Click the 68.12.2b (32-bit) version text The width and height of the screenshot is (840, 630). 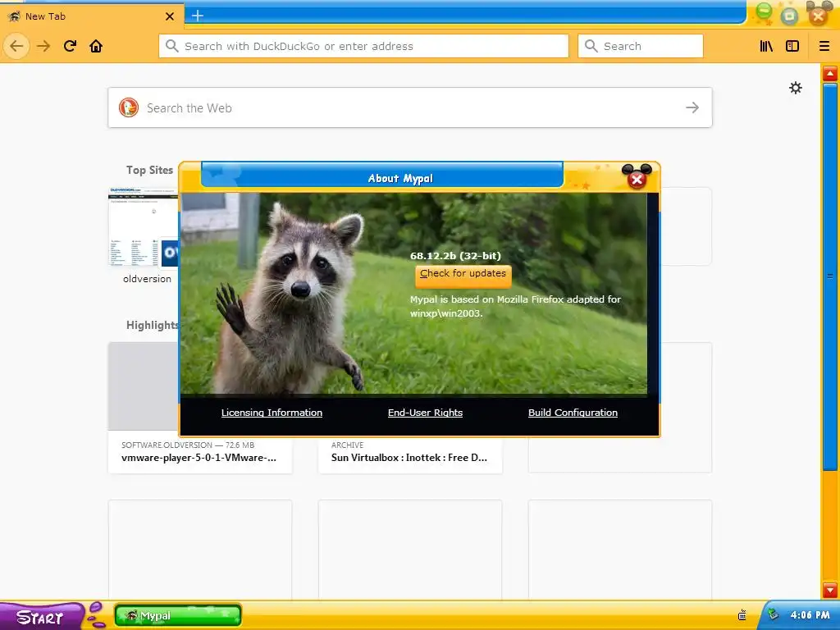pyautogui.click(x=455, y=256)
